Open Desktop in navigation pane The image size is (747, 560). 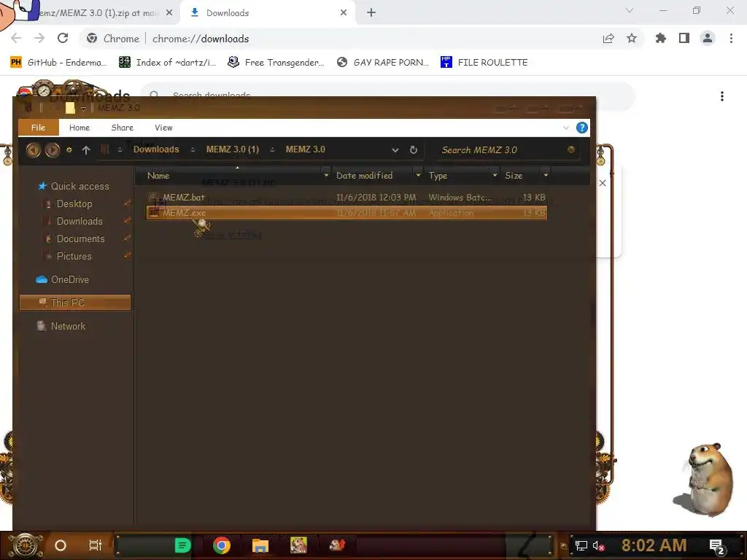pyautogui.click(x=74, y=204)
